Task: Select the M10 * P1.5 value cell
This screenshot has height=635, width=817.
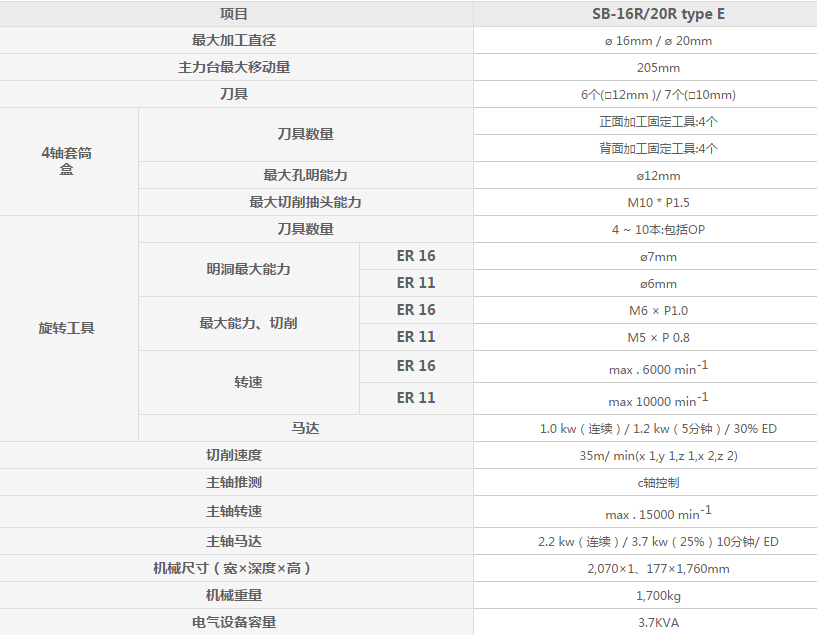Action: pyautogui.click(x=644, y=201)
